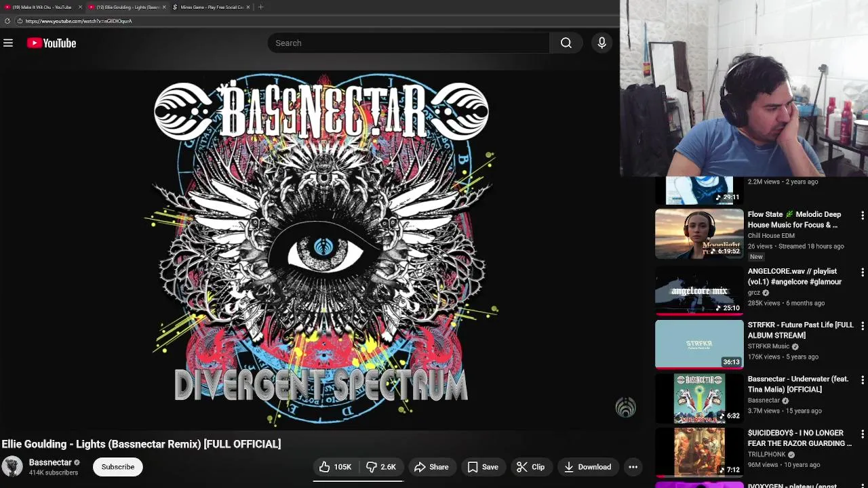Click into the YouTube Search field
868x488 pixels.
[x=408, y=43]
